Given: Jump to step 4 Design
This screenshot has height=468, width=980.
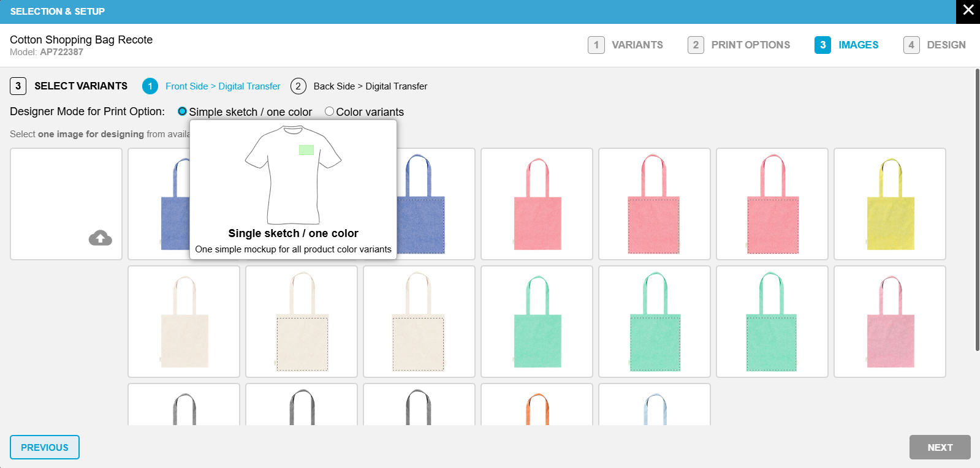Looking at the screenshot, I should click(935, 45).
